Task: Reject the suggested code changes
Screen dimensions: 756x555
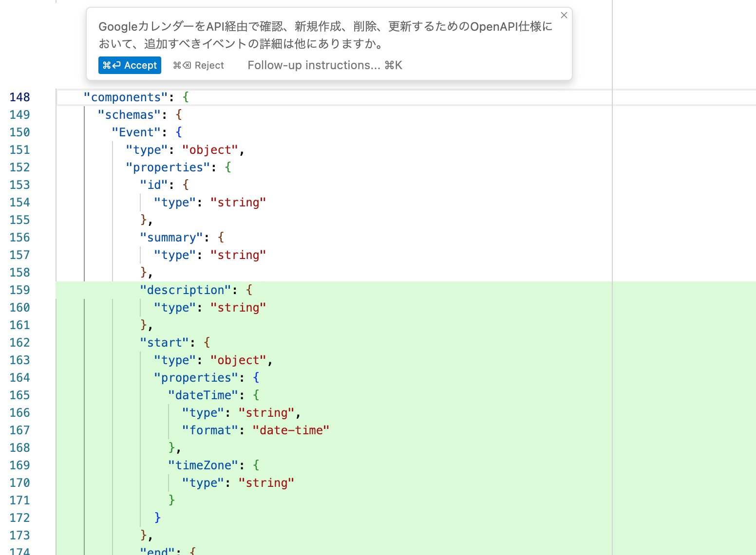Action: [199, 65]
